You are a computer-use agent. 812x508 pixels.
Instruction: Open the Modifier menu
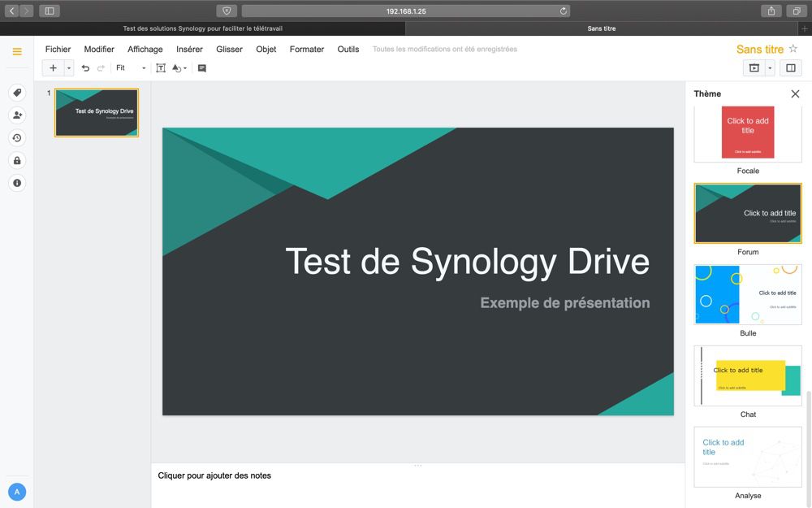(99, 50)
